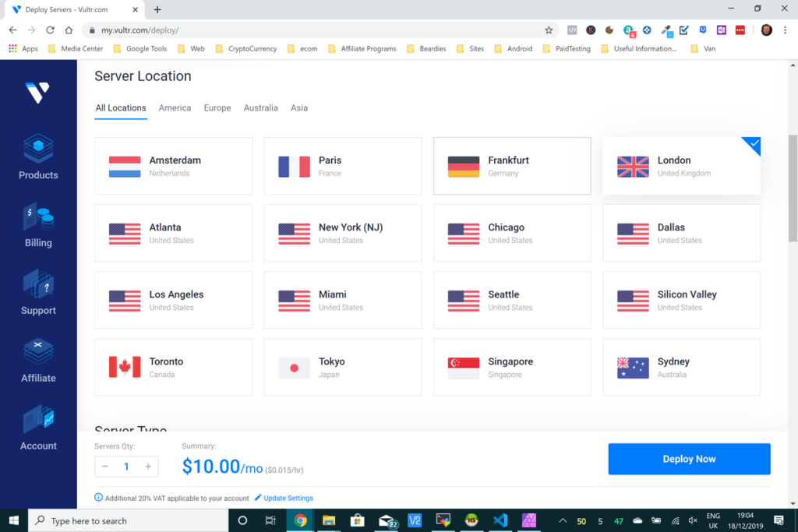Open Cortana circle icon
This screenshot has height=532, width=798.
click(x=242, y=520)
